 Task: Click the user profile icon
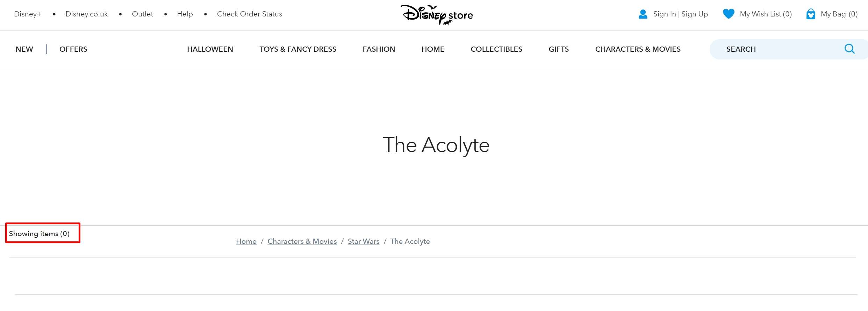pos(643,14)
